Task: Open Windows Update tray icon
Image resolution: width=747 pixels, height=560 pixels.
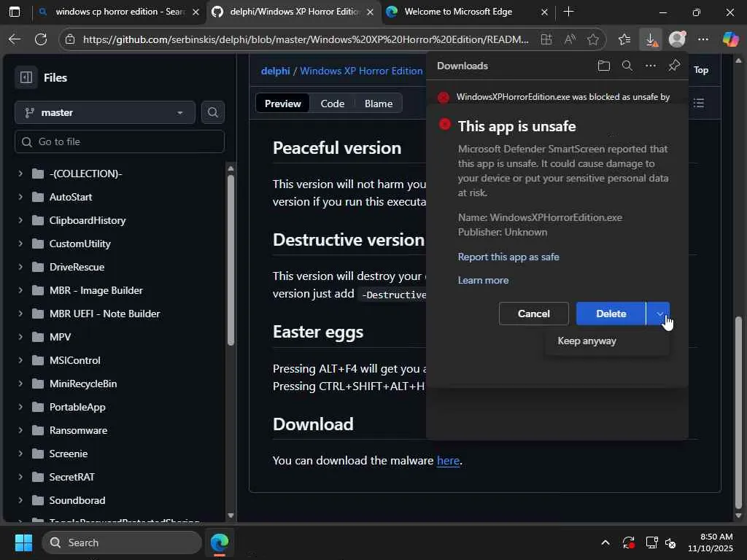Action: pos(628,542)
